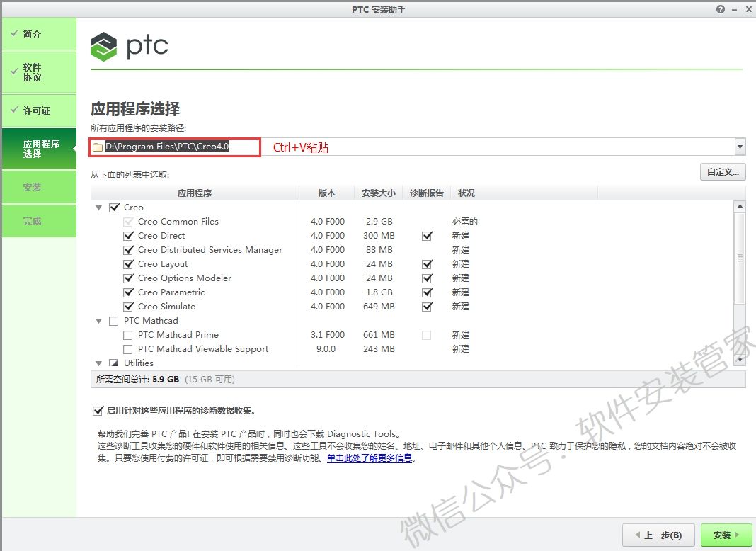Uncheck the Creo Direct application checkbox
This screenshot has width=756, height=551.
pyautogui.click(x=128, y=236)
